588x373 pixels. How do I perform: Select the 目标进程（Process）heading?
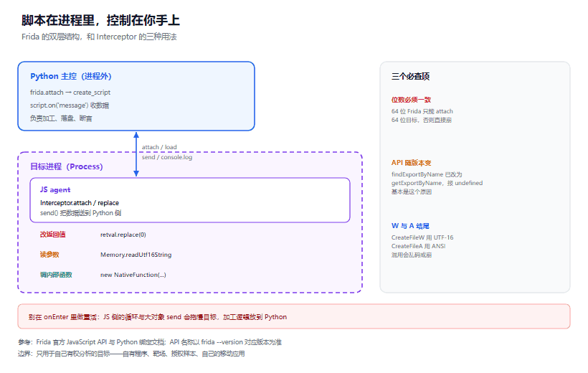67,166
